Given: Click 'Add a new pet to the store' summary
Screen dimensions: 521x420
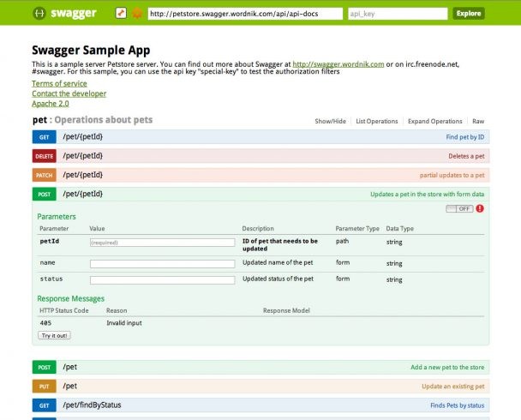Looking at the screenshot, I should pyautogui.click(x=447, y=367).
